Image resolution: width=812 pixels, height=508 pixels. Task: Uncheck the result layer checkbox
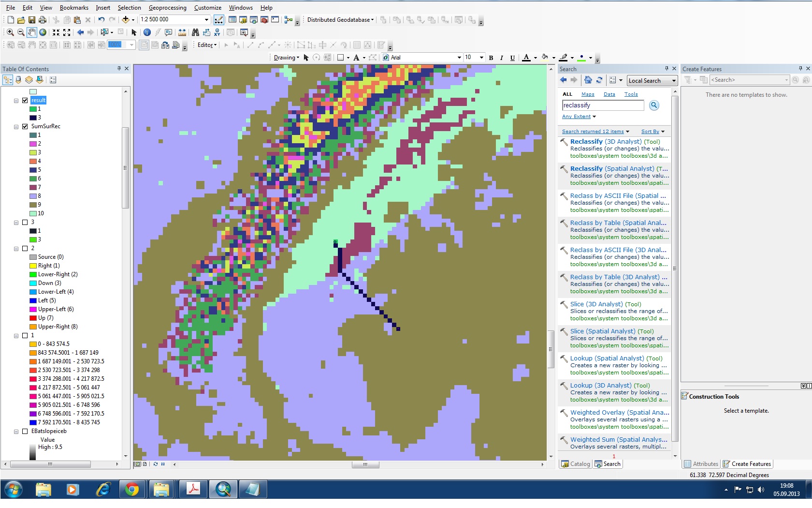[x=25, y=100]
